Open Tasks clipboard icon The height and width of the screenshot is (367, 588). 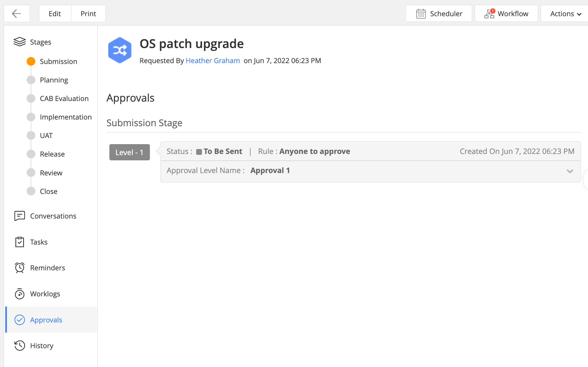pyautogui.click(x=20, y=242)
